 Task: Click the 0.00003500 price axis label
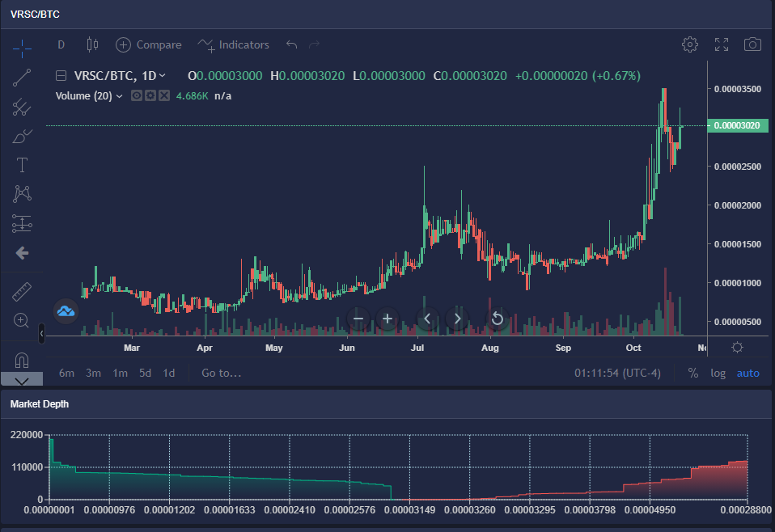[738, 89]
